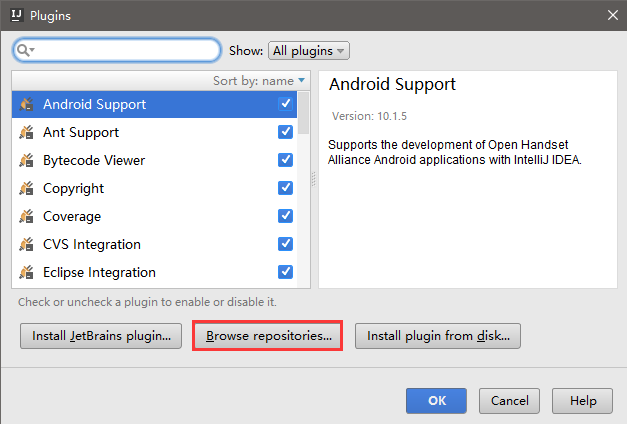This screenshot has width=627, height=424.
Task: Select Bytecode Viewer in plugin list
Action: [x=94, y=160]
